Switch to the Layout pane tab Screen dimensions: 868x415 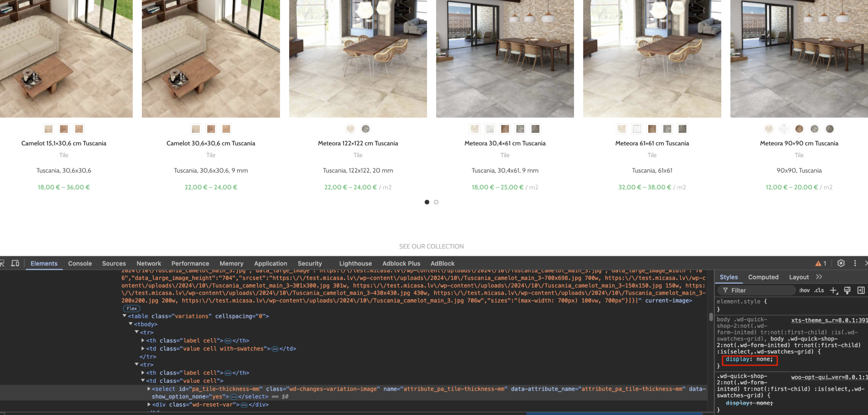tap(798, 277)
